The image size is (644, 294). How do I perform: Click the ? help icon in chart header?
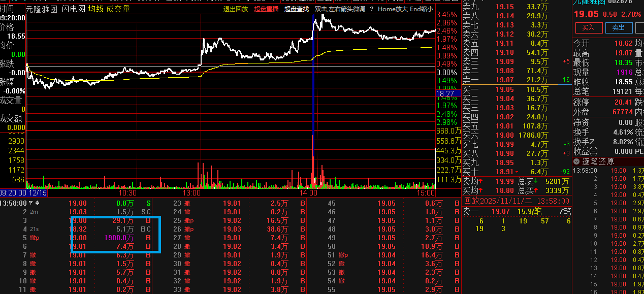click(x=372, y=9)
